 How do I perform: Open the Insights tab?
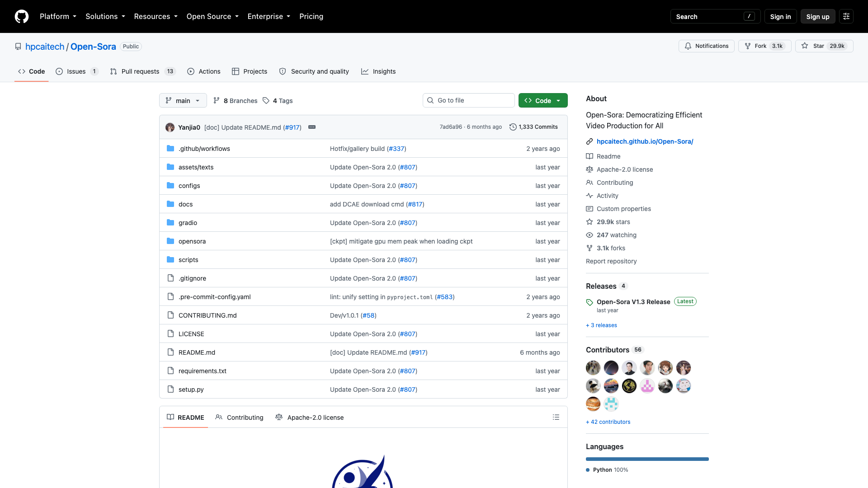pyautogui.click(x=378, y=71)
